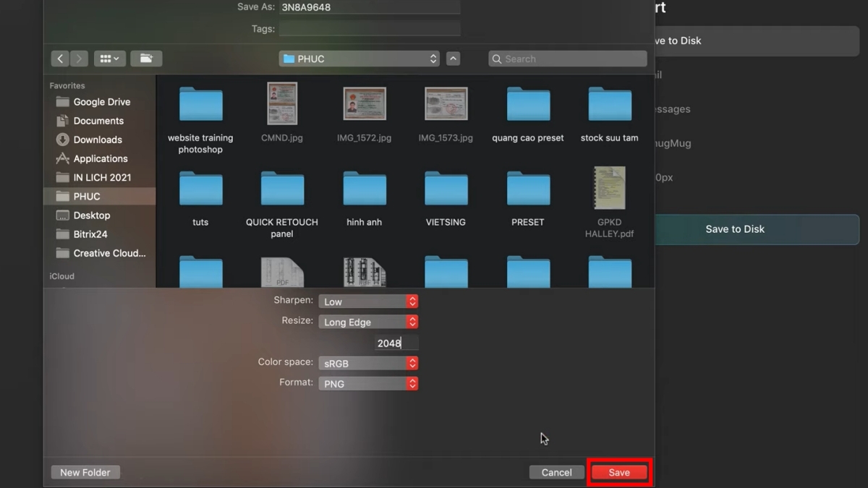Select the IMG_1572.jpg thumbnail
This screenshot has width=868, height=488.
click(x=365, y=104)
